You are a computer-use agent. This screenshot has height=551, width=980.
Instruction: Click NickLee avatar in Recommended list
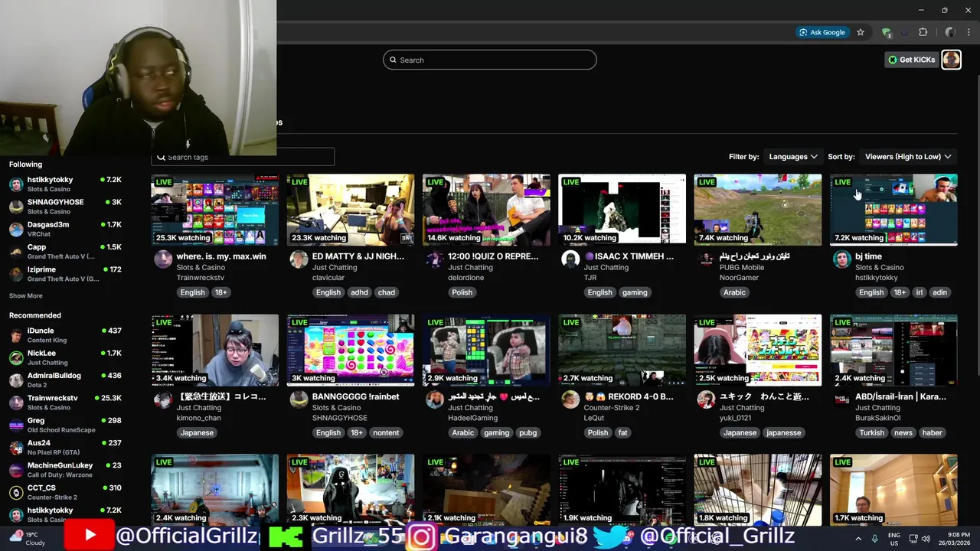point(16,357)
